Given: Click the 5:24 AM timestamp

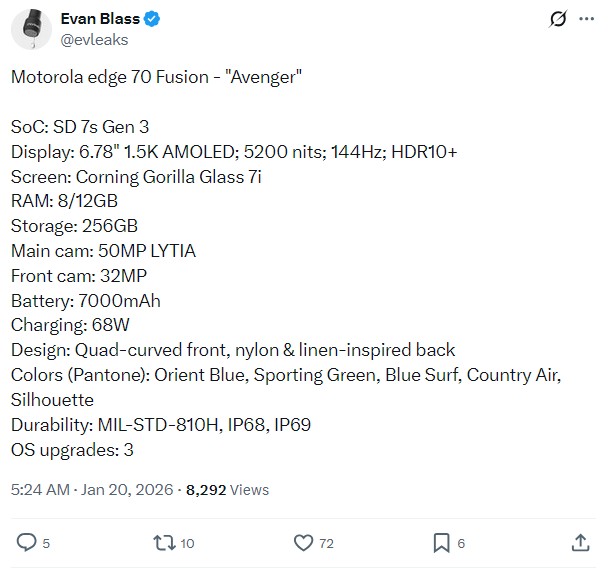Looking at the screenshot, I should click(40, 490).
